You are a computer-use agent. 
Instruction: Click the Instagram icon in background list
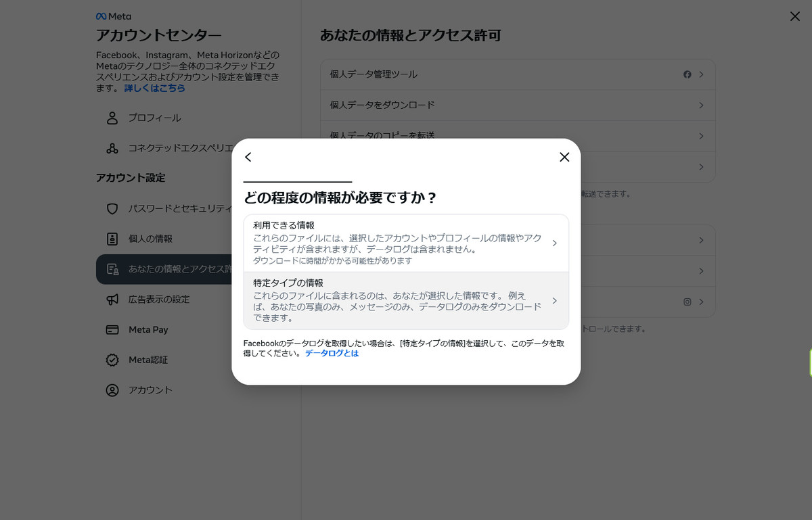687,302
